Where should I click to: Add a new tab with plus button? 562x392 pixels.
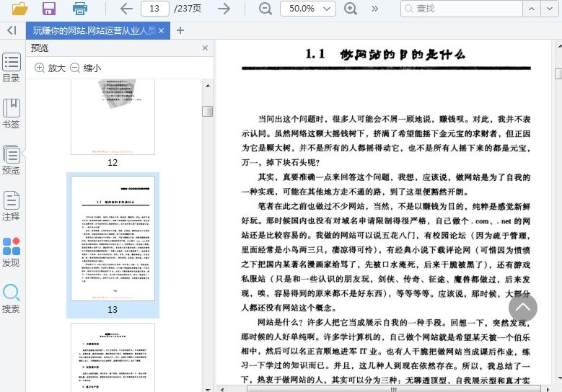tap(180, 30)
